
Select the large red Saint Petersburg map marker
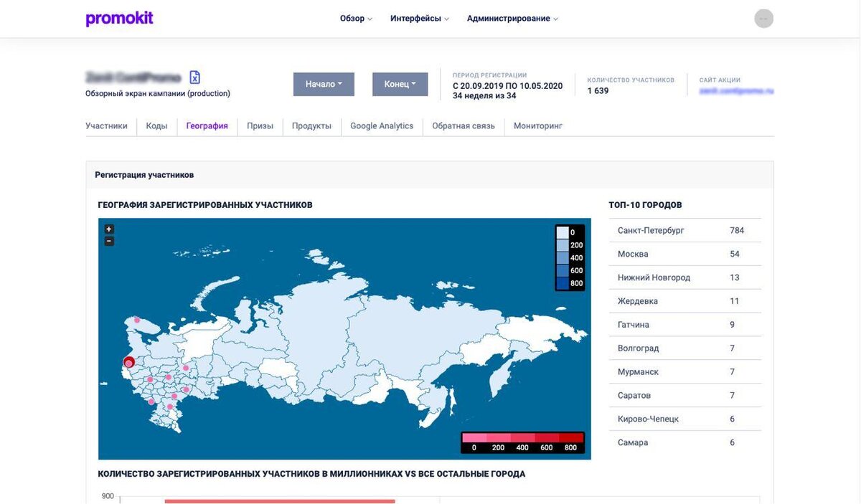[x=129, y=362]
